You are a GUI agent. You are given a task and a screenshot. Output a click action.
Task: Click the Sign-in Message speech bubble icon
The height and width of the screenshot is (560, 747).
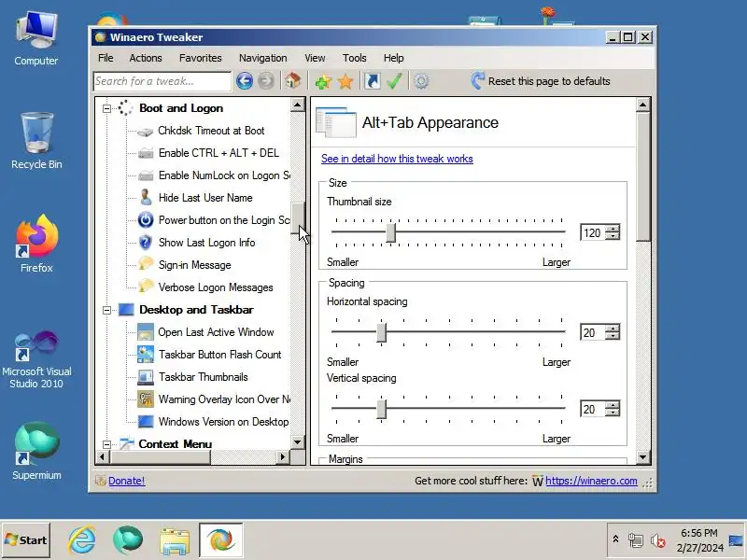146,264
